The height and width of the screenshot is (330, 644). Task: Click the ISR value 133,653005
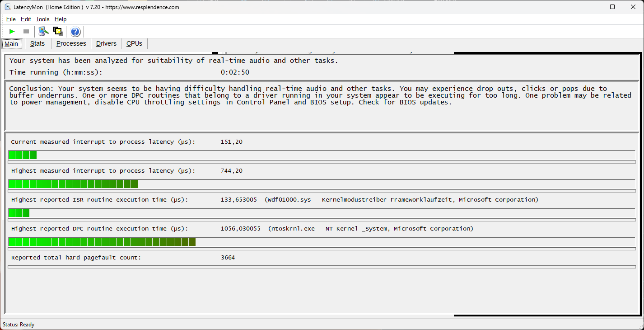(239, 200)
